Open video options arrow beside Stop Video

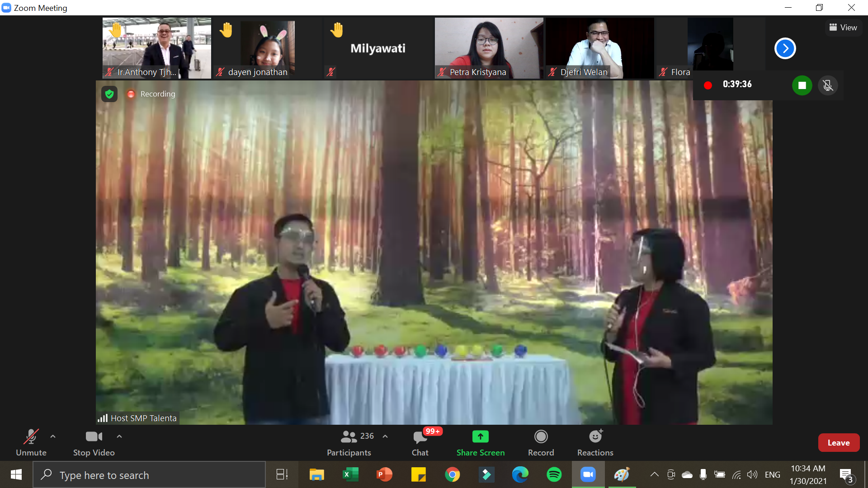tap(119, 436)
